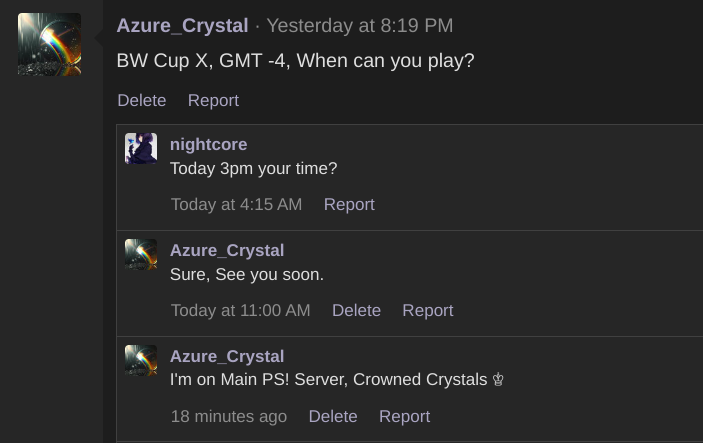
Task: Report the "Sure, See you soon." comment
Action: tap(428, 310)
